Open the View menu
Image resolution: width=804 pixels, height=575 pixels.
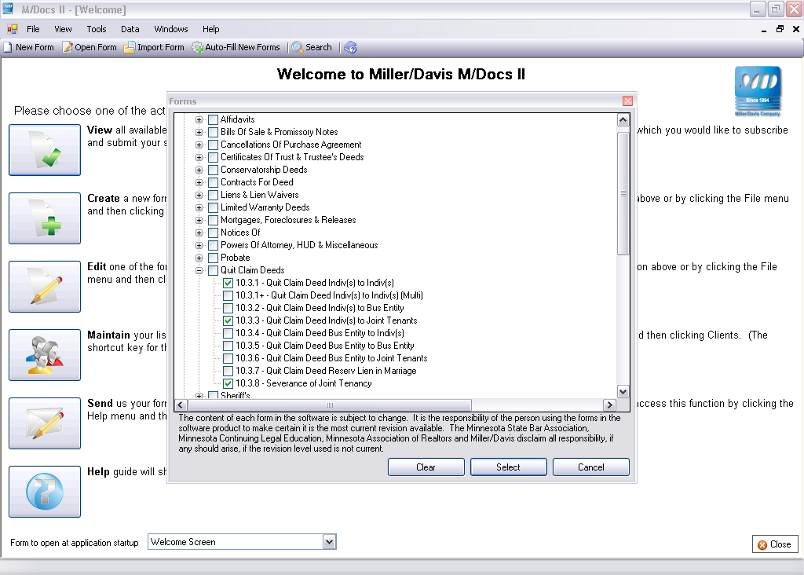point(63,29)
